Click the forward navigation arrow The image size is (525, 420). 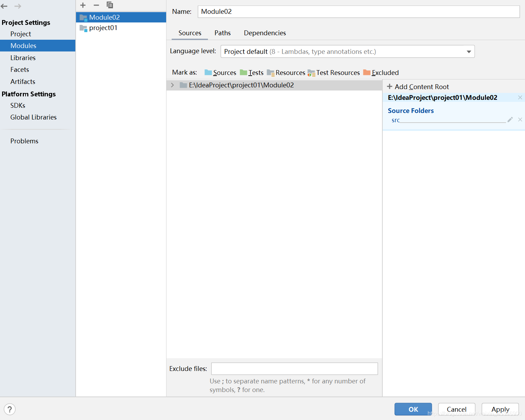coord(18,6)
